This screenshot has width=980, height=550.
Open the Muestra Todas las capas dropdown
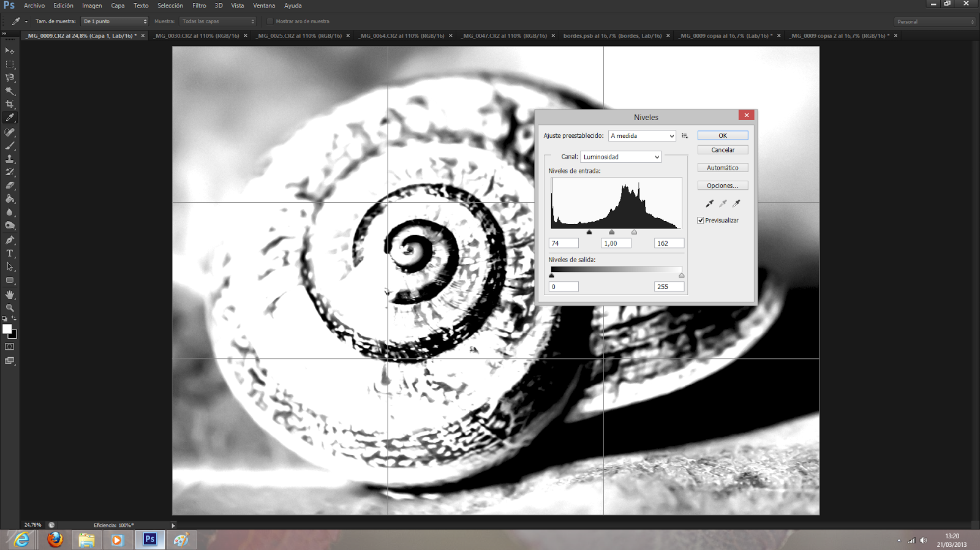(217, 21)
